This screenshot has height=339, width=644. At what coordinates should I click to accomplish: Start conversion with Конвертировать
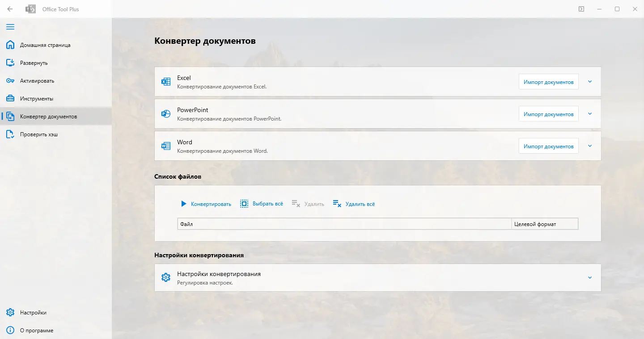point(206,204)
